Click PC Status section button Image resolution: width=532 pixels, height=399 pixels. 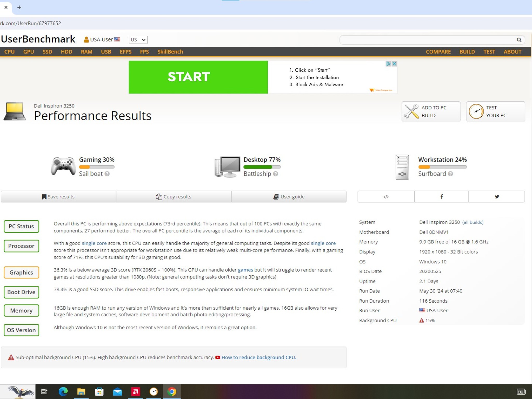coord(21,226)
